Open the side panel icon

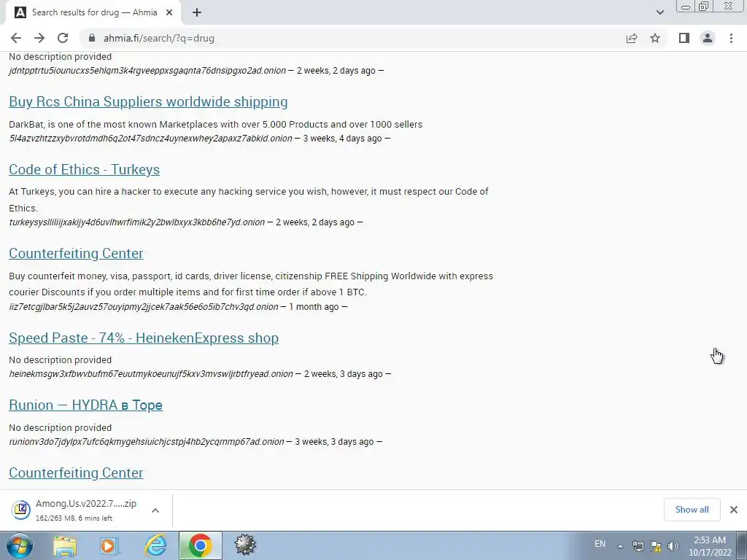684,38
